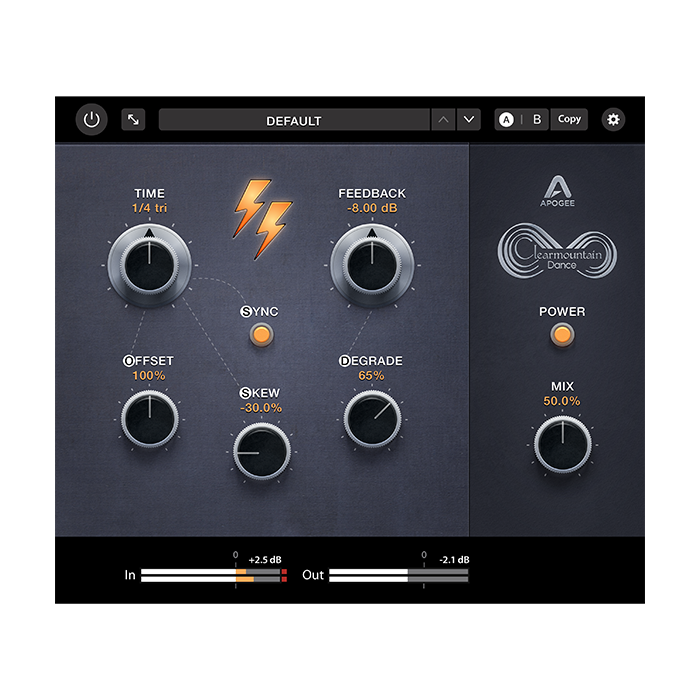
Task: Click the Apogee logo
Action: pos(558,191)
